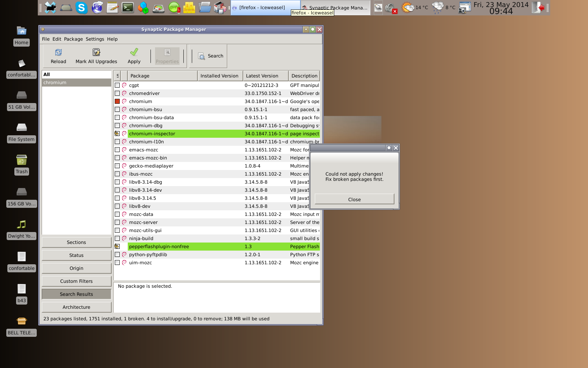Click the screenshot camera icon in the panel
Viewport: 588px width, 368px height.
(464, 8)
